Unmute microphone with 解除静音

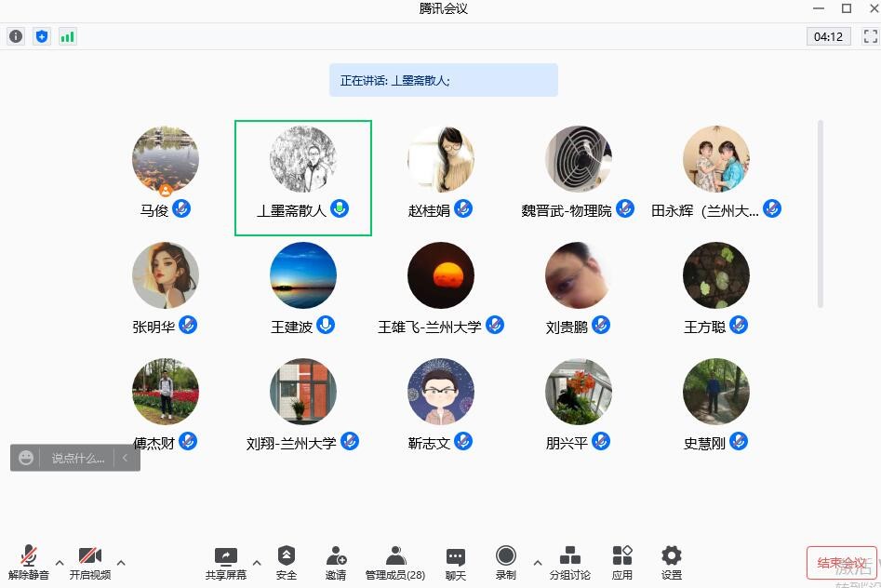coord(29,562)
